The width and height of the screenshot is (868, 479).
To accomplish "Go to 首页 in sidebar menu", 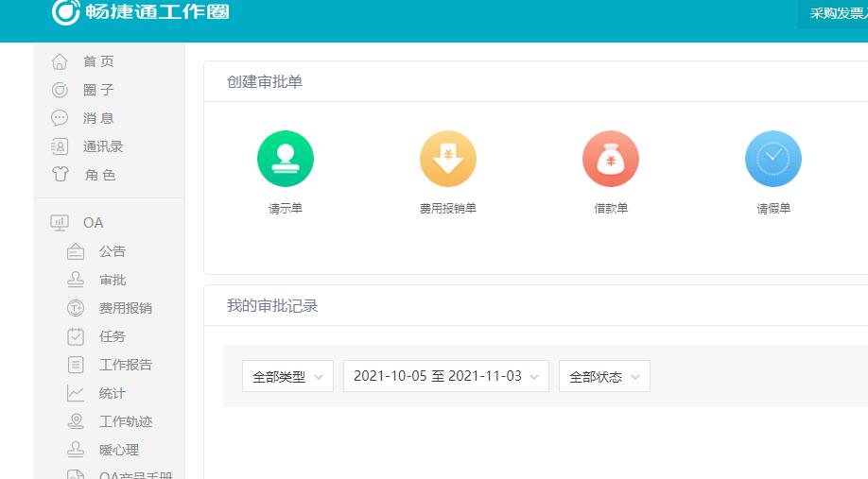I will click(98, 61).
